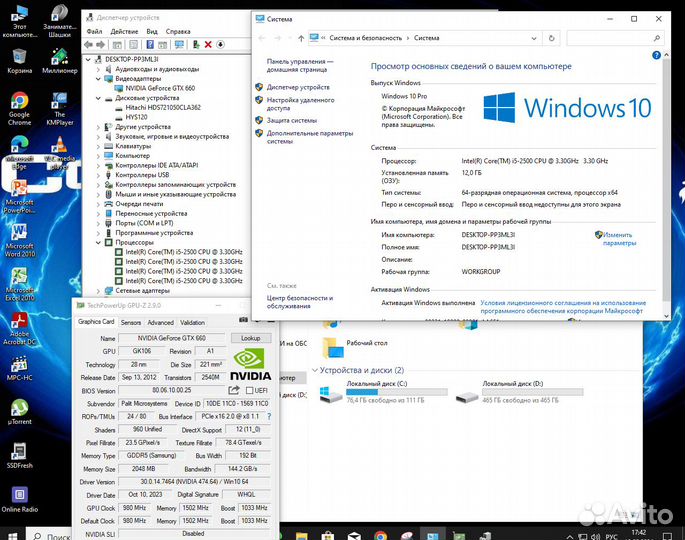Image resolution: width=685 pixels, height=540 pixels.
Task: Click the refresh icon in System window address bar
Action: point(551,38)
